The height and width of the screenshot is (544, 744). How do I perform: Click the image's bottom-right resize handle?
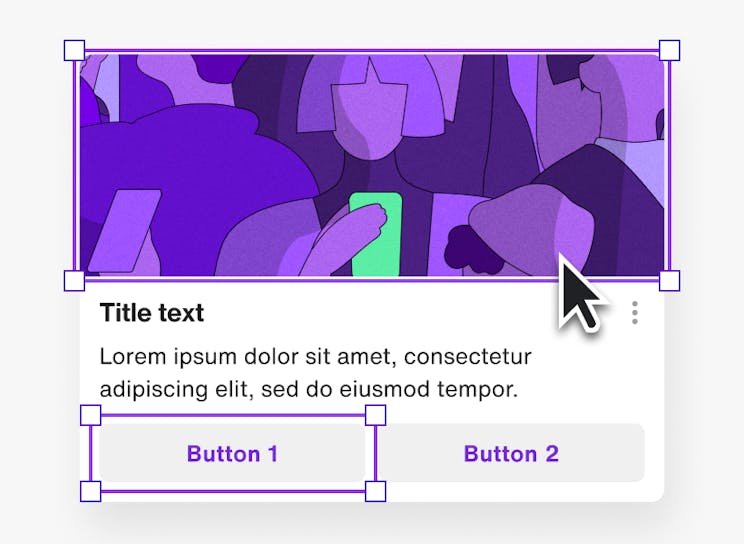[670, 280]
